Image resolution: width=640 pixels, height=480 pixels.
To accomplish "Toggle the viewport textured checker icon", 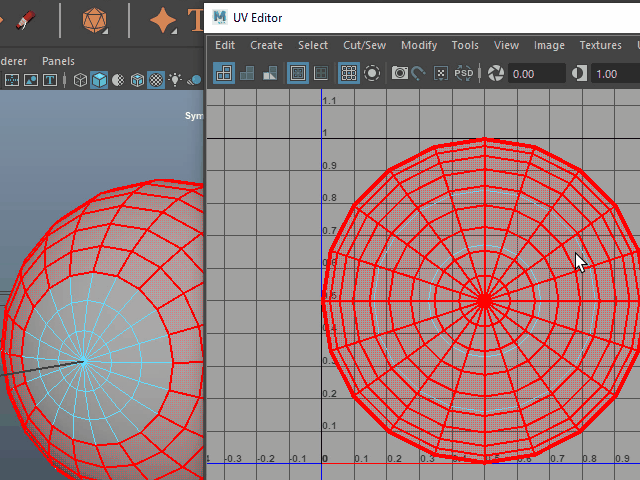I will [156, 81].
